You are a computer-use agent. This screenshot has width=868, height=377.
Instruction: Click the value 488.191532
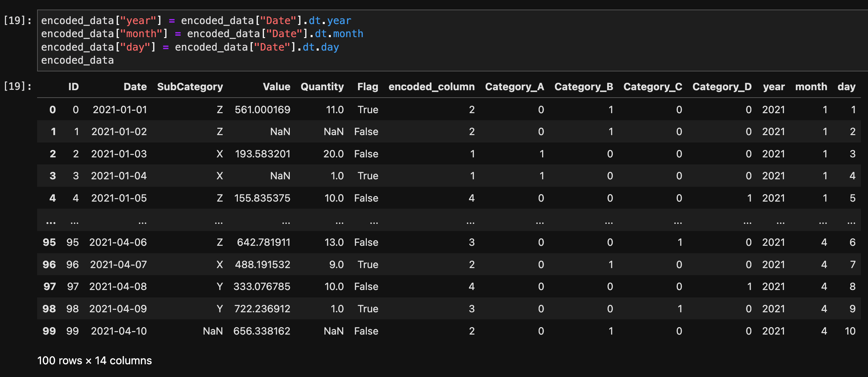click(263, 265)
